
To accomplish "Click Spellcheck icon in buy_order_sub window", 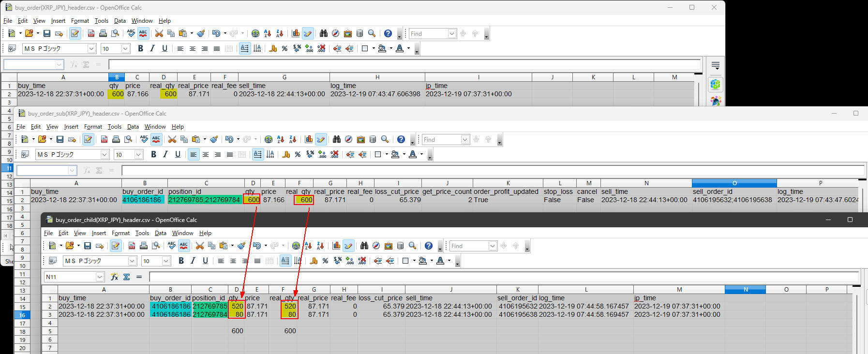I will click(144, 139).
